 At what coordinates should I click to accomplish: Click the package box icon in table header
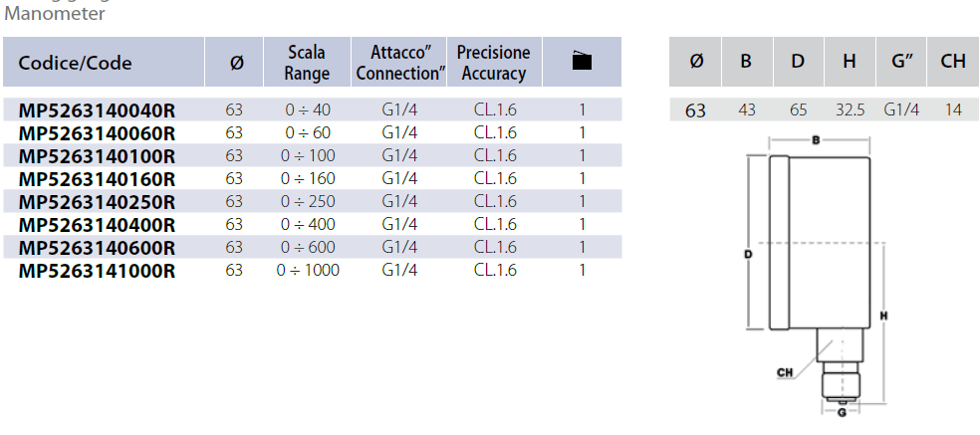[582, 62]
